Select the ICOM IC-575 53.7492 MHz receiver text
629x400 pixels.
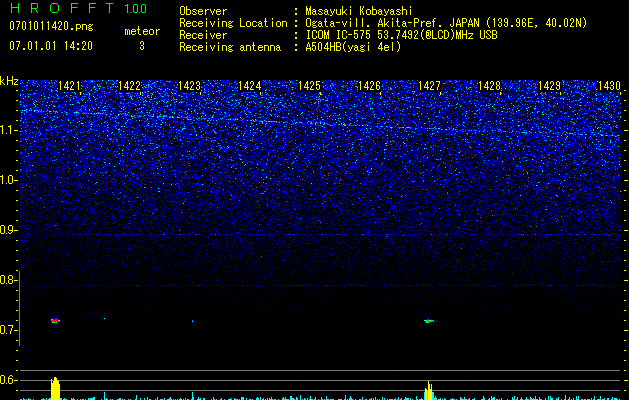tap(402, 35)
